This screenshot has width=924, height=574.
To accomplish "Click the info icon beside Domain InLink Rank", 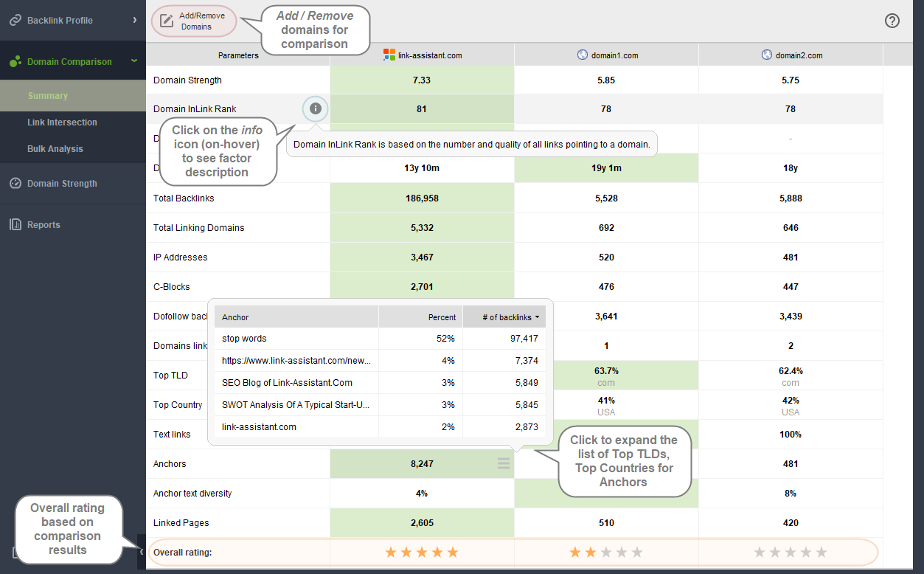I will tap(316, 109).
